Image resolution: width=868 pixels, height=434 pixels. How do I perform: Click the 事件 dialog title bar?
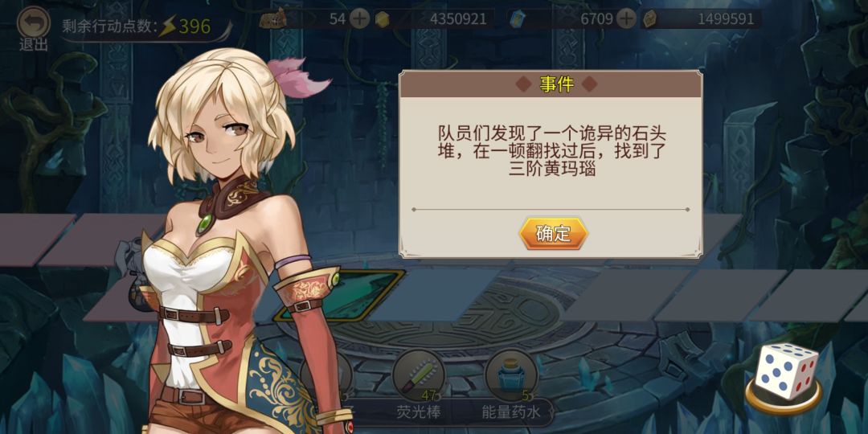point(551,84)
